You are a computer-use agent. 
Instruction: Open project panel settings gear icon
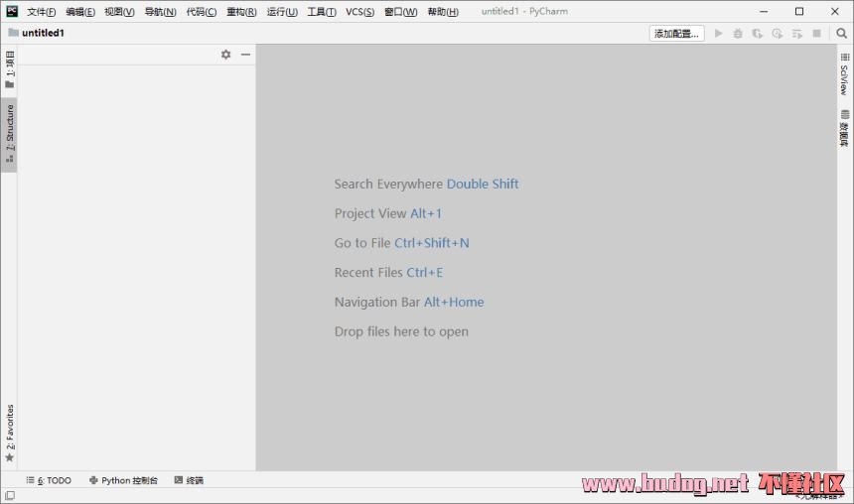click(226, 55)
